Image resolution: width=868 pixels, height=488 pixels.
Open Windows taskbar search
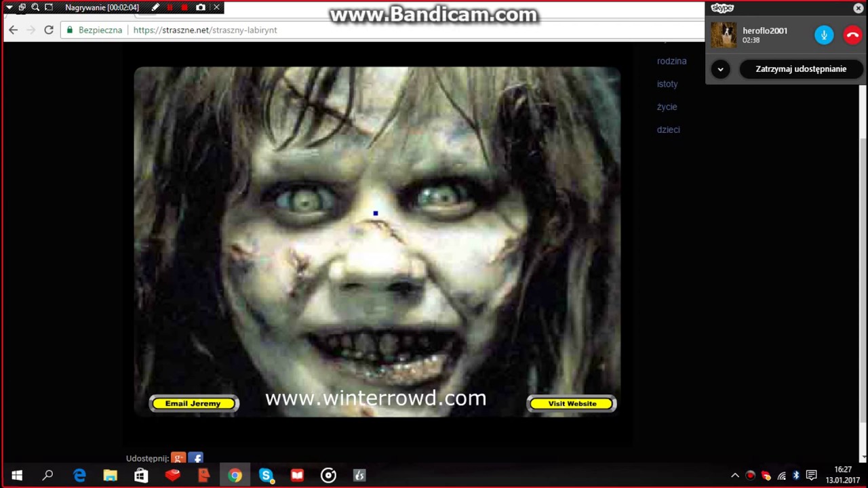click(x=48, y=476)
